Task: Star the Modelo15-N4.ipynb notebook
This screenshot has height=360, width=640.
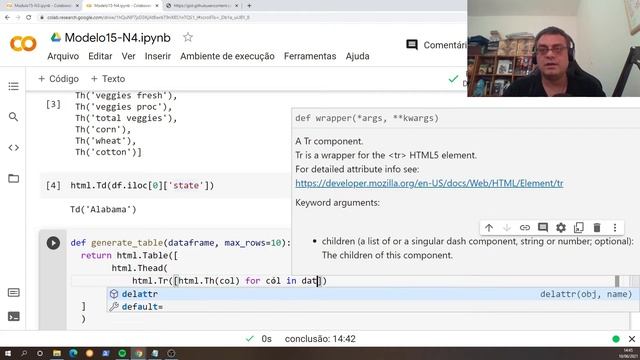Action: 188,38
